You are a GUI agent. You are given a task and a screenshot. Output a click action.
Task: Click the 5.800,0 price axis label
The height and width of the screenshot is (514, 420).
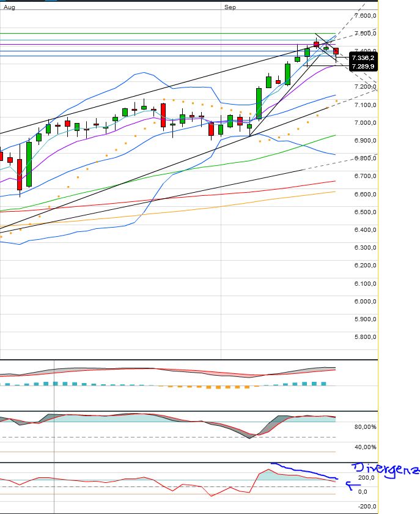tap(366, 337)
